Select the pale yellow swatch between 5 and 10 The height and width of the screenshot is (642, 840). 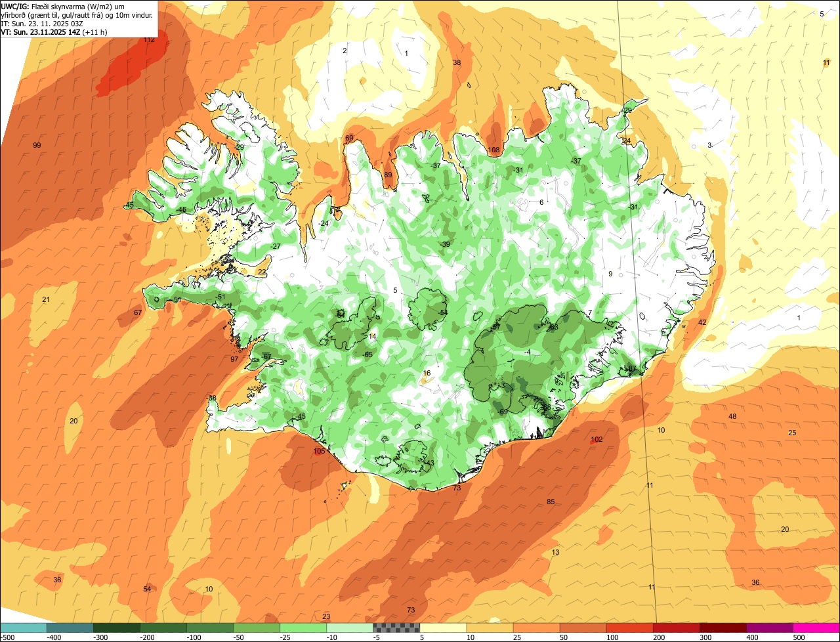point(443,628)
